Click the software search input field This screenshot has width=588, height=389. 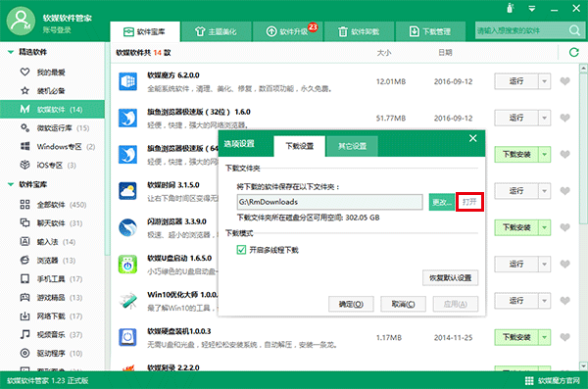point(521,30)
